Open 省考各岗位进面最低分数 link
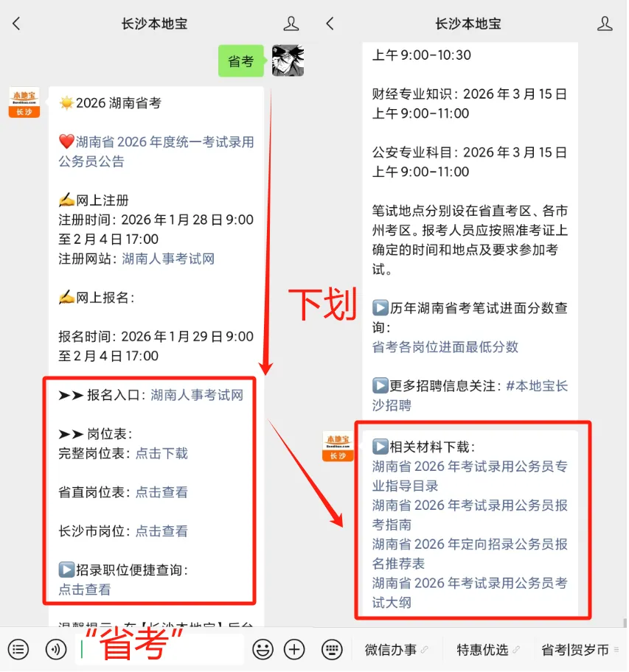629x672 pixels. [445, 347]
